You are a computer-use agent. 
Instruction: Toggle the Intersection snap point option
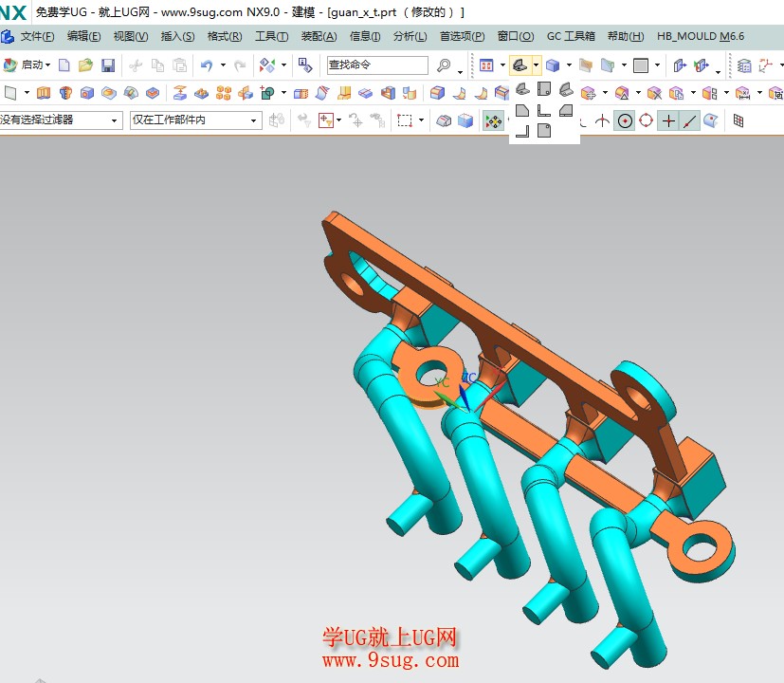pos(603,120)
